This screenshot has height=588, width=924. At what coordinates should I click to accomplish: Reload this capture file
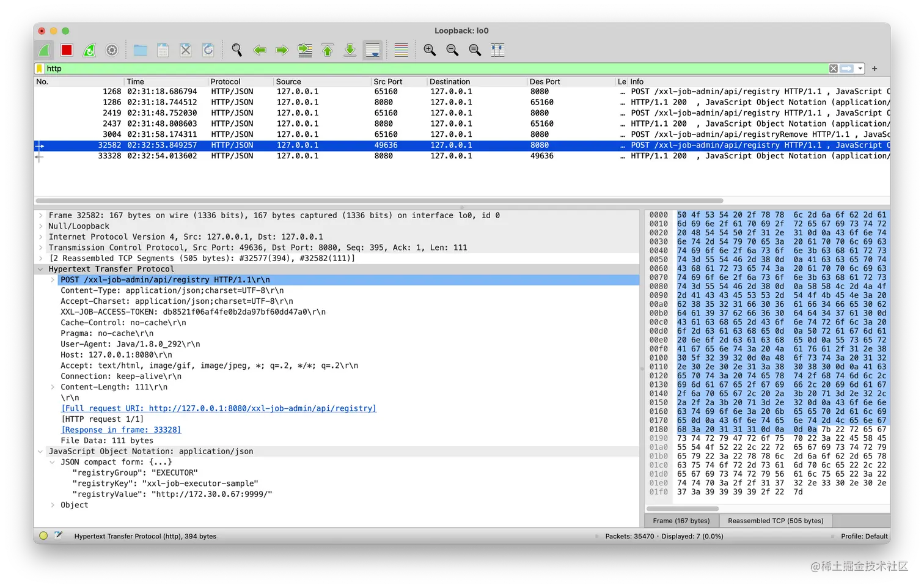click(208, 50)
